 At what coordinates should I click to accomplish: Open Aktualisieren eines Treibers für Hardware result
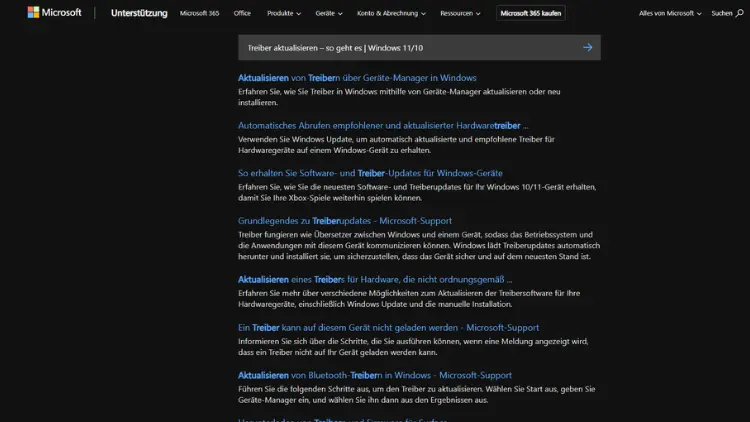coord(375,279)
